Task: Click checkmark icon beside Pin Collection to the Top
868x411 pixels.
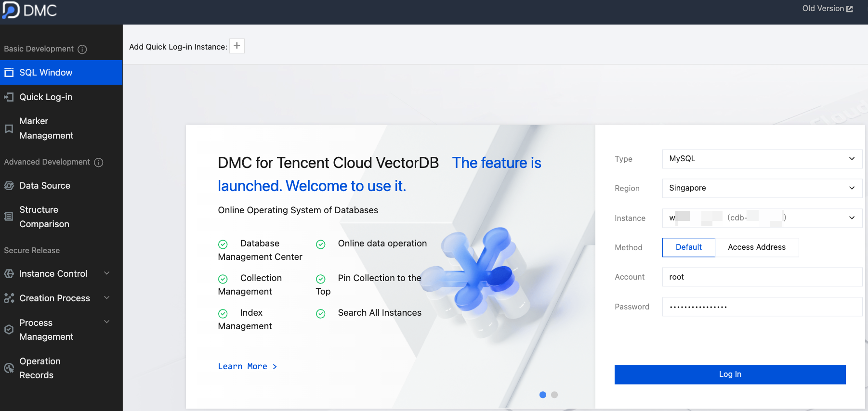Action: pyautogui.click(x=321, y=279)
